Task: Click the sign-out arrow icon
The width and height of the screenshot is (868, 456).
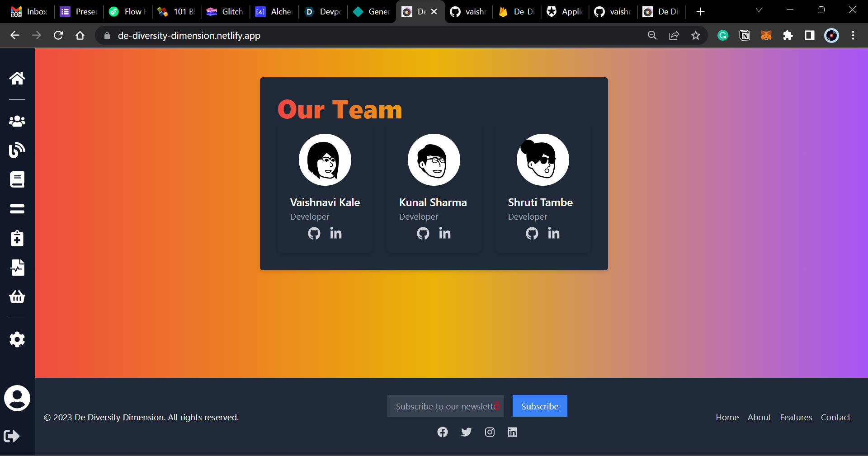Action: pyautogui.click(x=12, y=436)
